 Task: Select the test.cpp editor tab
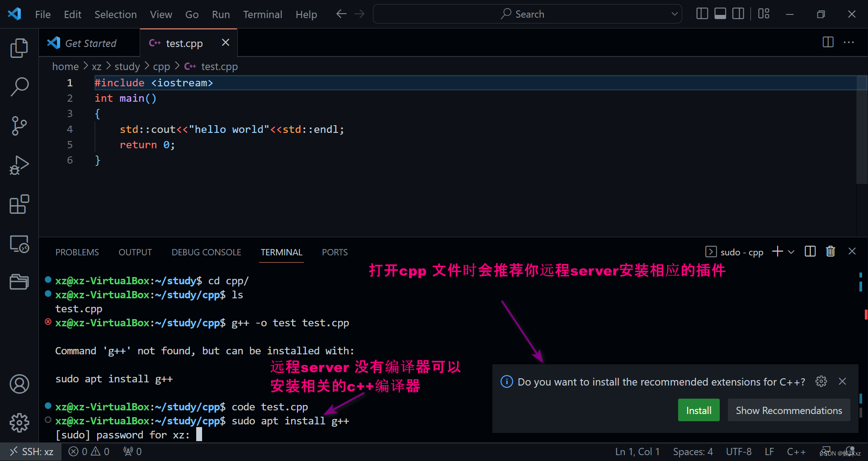tap(184, 43)
